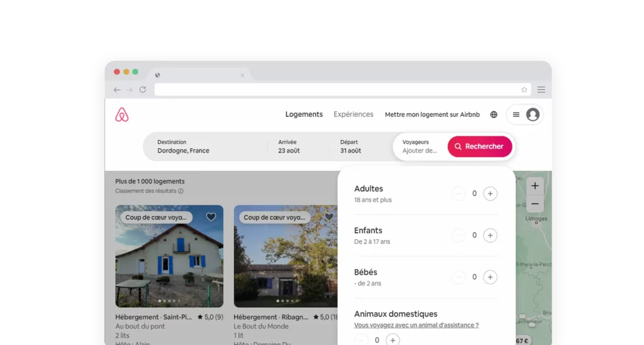Open the assistance animal link
This screenshot has height=345, width=644.
coord(416,326)
